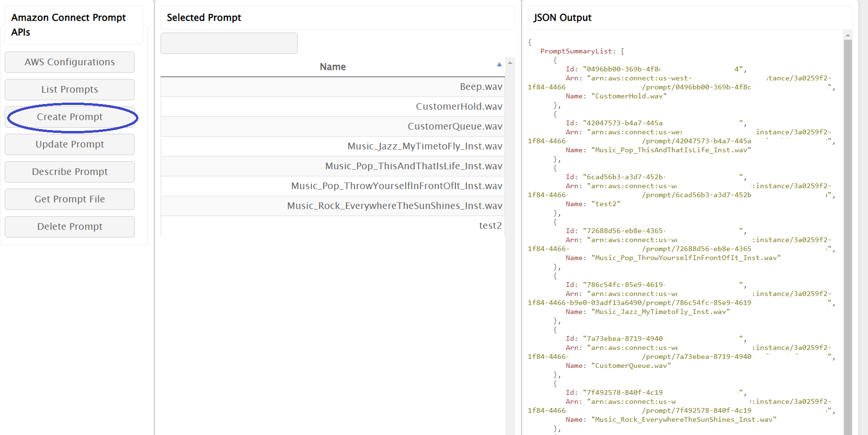
Task: Click the JSON name value "CustomerQueue.wav"
Action: 631,365
